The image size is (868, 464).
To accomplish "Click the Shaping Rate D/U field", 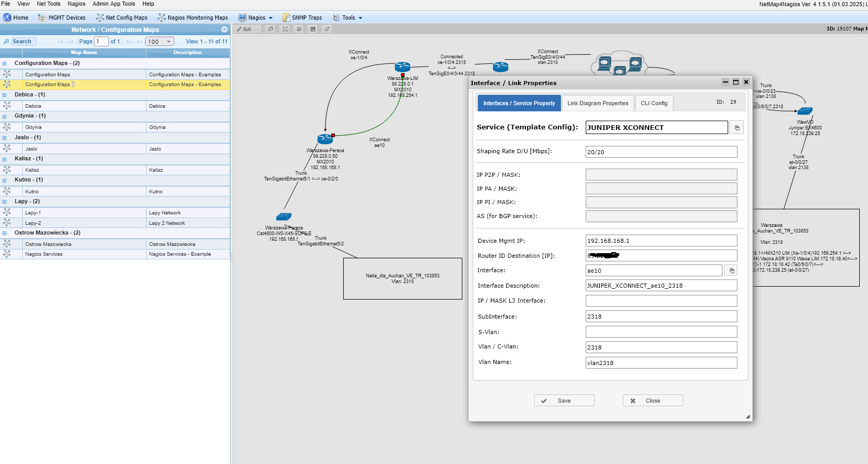I will tap(661, 152).
